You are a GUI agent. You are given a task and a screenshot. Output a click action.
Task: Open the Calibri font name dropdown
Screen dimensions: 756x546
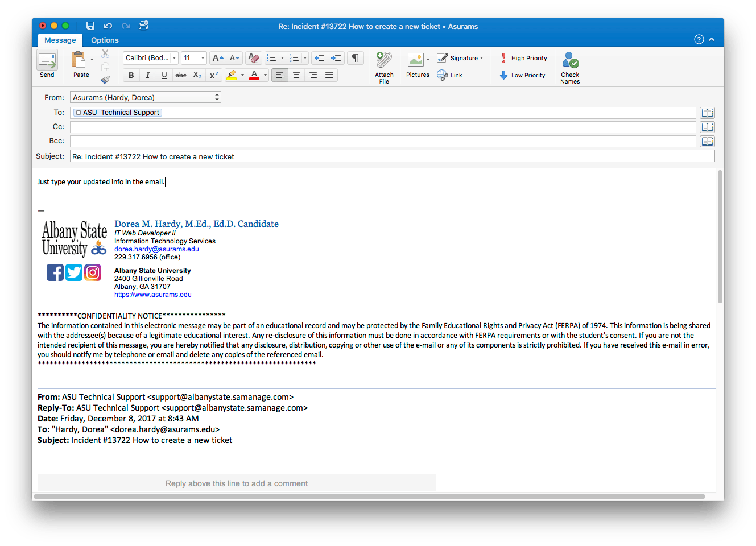coord(174,58)
